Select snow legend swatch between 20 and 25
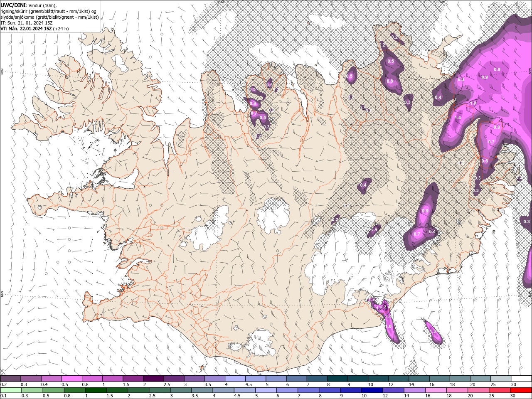This screenshot has width=532, height=399. [x=480, y=379]
